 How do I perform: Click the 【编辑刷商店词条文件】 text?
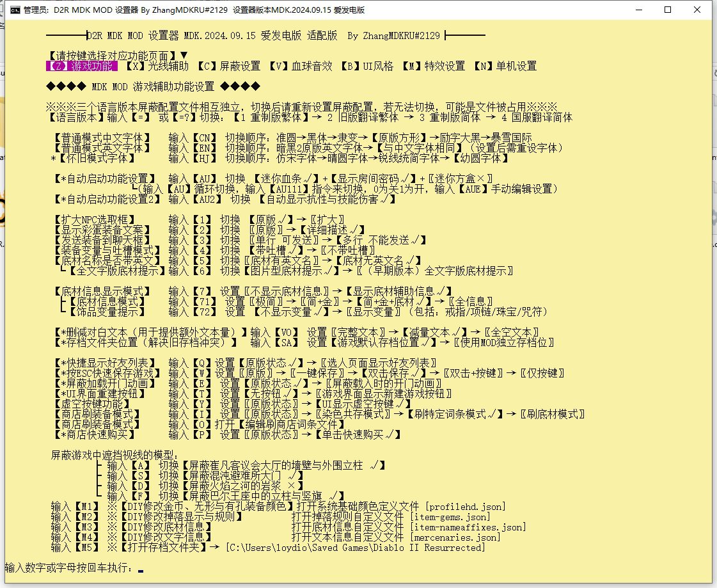click(291, 424)
